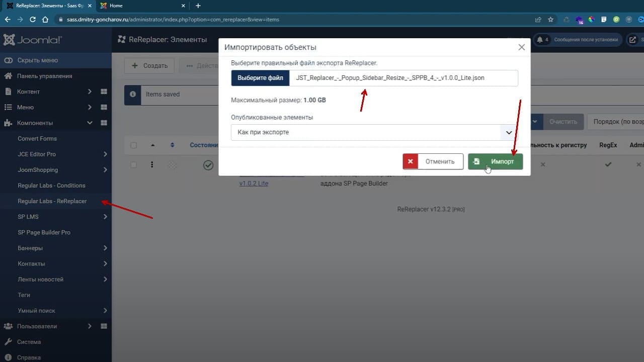The image size is (644, 362).
Task: Expand JoomShopping submenu chevron
Action: [x=105, y=170]
